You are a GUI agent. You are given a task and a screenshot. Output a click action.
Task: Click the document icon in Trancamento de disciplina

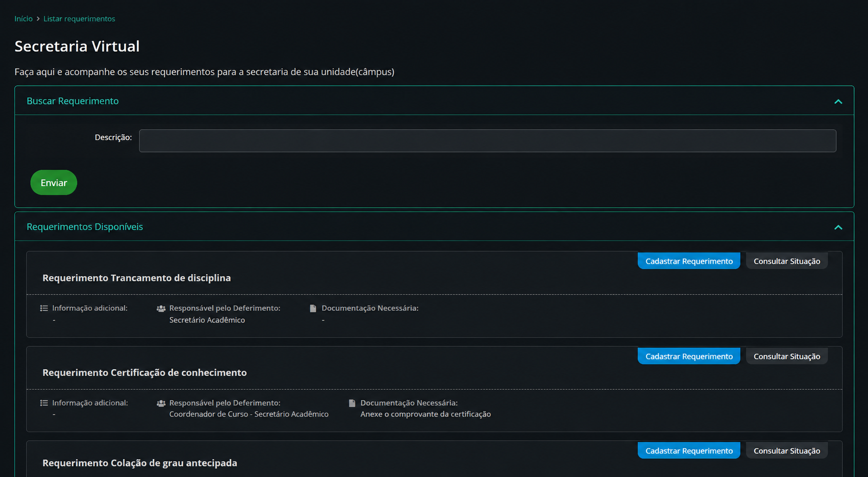[313, 308]
